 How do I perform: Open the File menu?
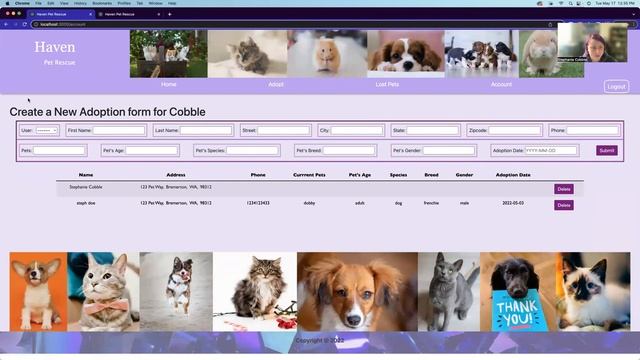click(38, 3)
